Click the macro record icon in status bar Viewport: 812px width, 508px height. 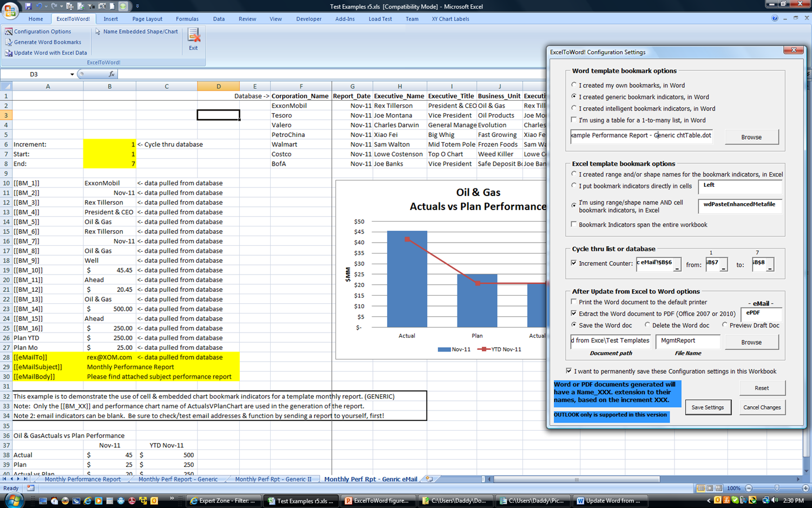31,488
